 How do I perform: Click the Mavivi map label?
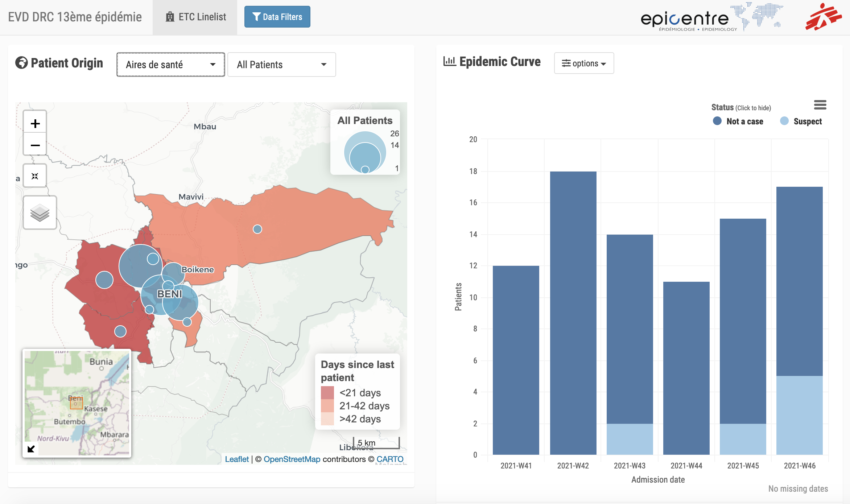[x=191, y=197]
